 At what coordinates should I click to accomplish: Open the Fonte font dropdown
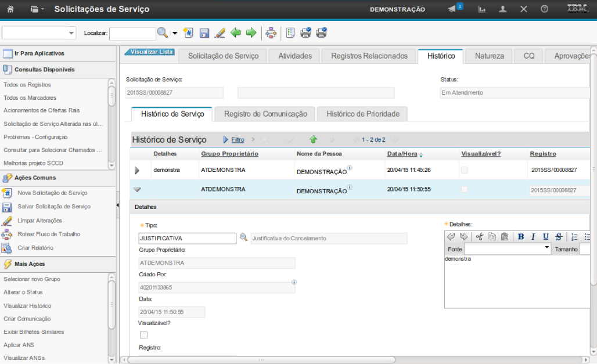[546, 248]
